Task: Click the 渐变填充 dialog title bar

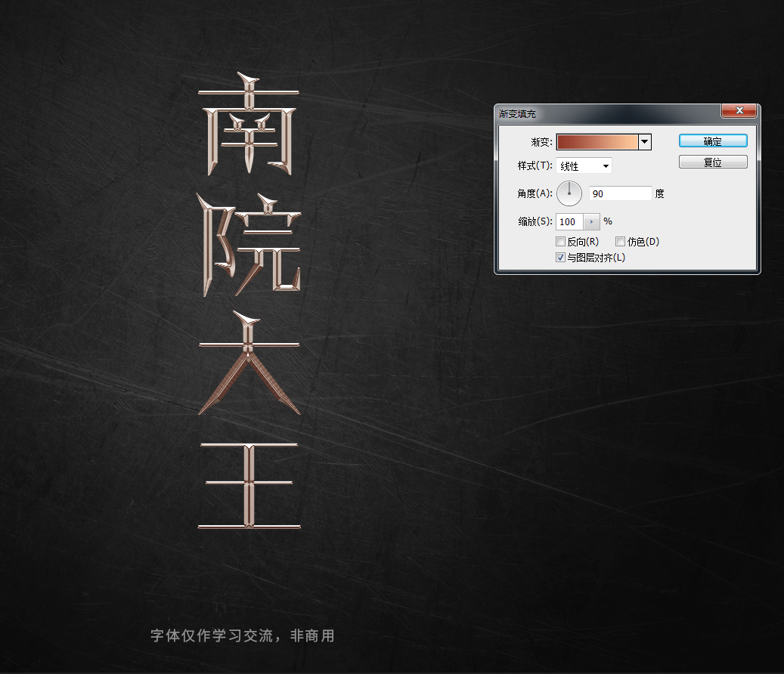Action: point(605,112)
